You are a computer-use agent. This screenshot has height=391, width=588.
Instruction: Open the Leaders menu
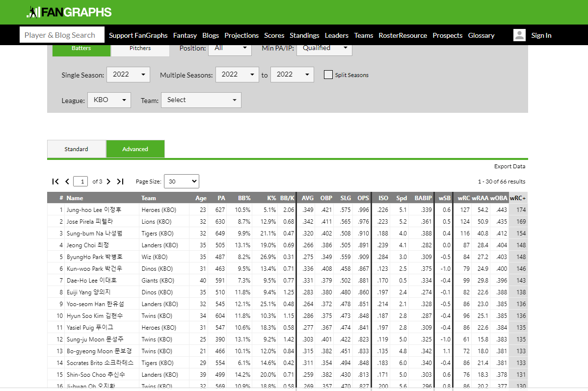point(336,35)
